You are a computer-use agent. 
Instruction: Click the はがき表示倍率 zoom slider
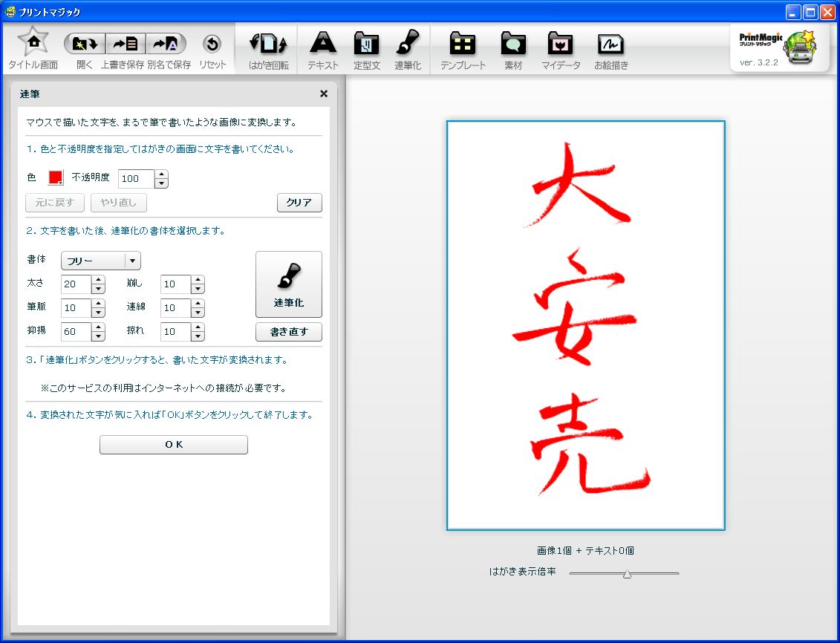(627, 573)
